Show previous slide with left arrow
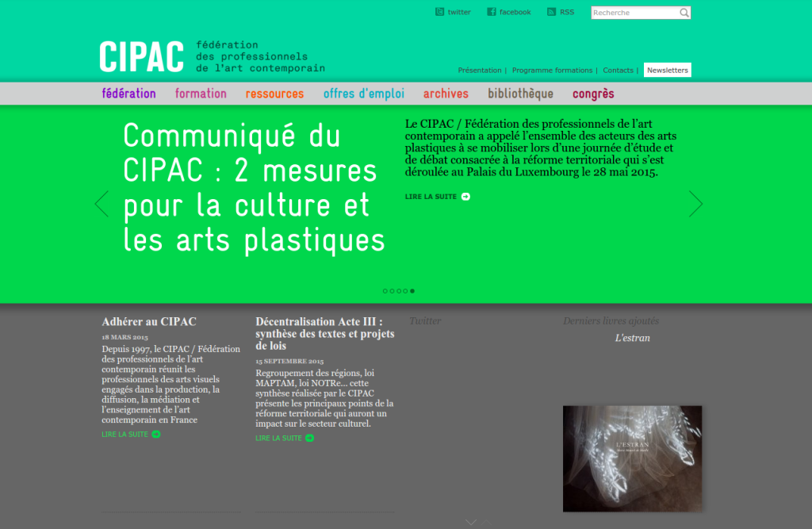This screenshot has height=529, width=812. (x=102, y=204)
